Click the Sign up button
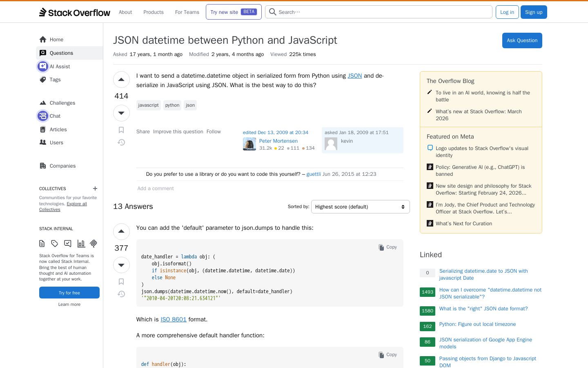This screenshot has width=588, height=368. coord(534,12)
